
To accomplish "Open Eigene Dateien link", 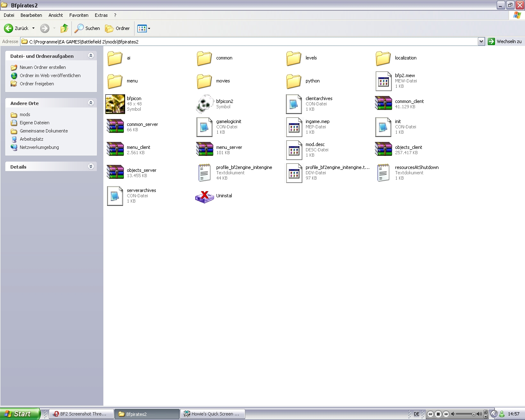I will tap(34, 123).
